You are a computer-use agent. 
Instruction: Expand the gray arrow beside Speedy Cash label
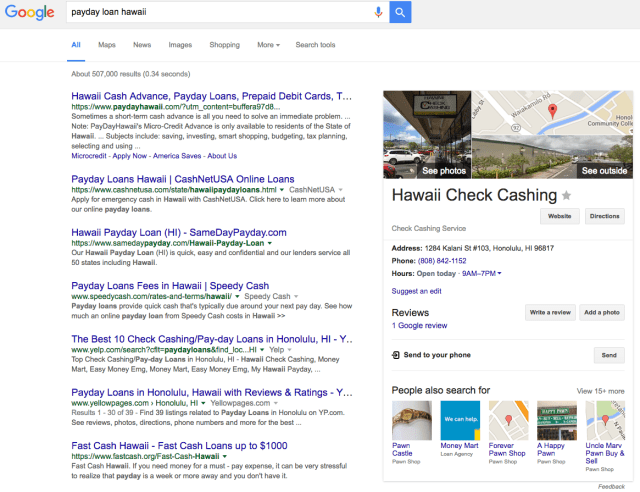point(296,296)
